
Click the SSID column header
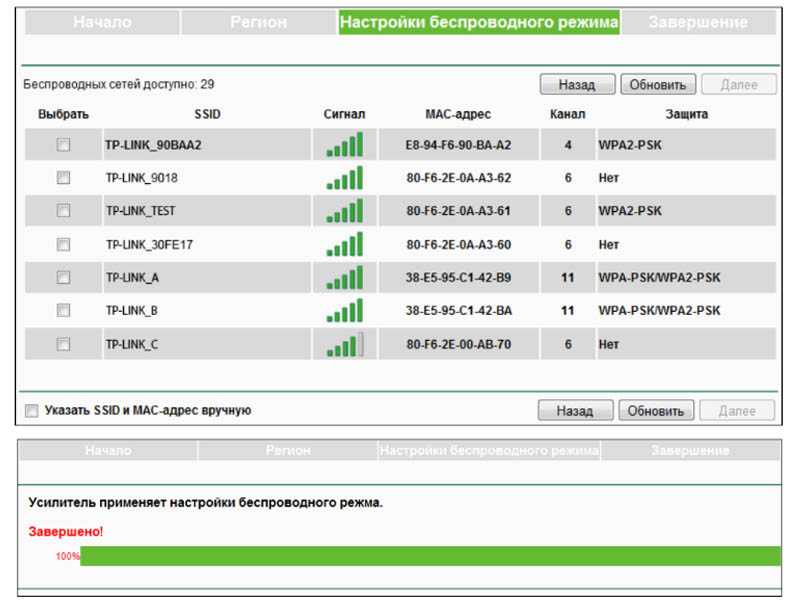pyautogui.click(x=207, y=114)
